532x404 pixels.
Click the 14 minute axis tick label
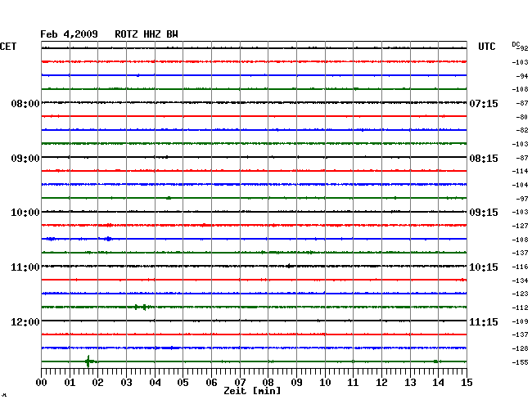coord(438,382)
